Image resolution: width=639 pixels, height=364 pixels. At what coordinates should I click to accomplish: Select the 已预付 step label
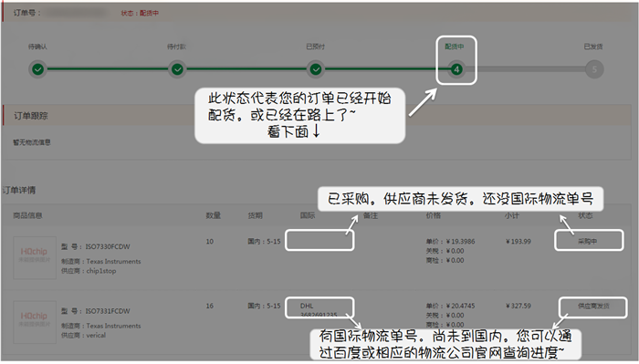tap(316, 47)
